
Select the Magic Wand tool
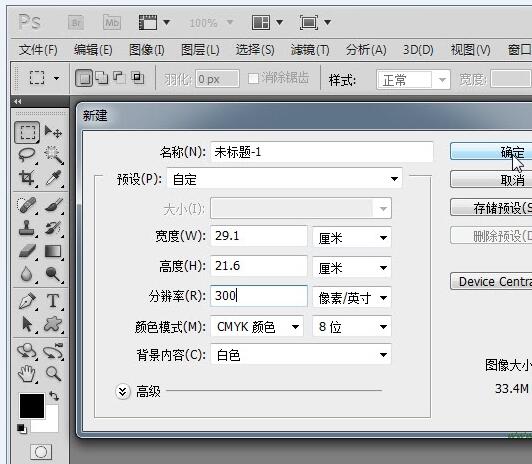pos(53,155)
